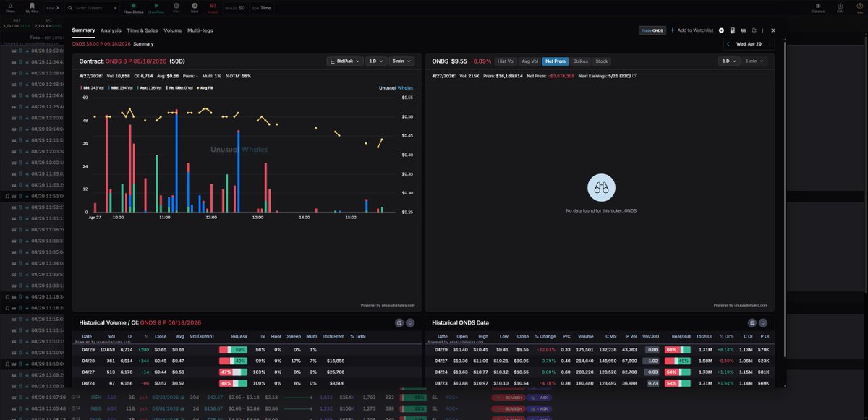Click the Net Prem value -$3,874,398
Screen dimensions: 868x420
561,75
